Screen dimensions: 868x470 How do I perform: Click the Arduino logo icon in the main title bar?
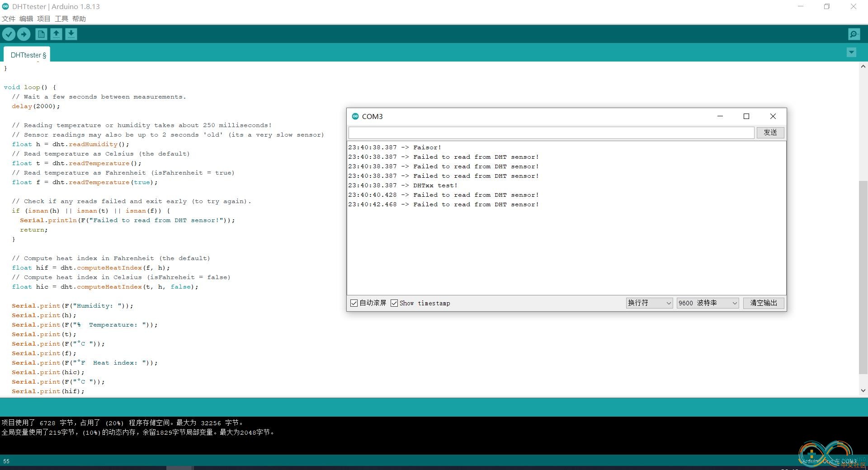coord(5,6)
